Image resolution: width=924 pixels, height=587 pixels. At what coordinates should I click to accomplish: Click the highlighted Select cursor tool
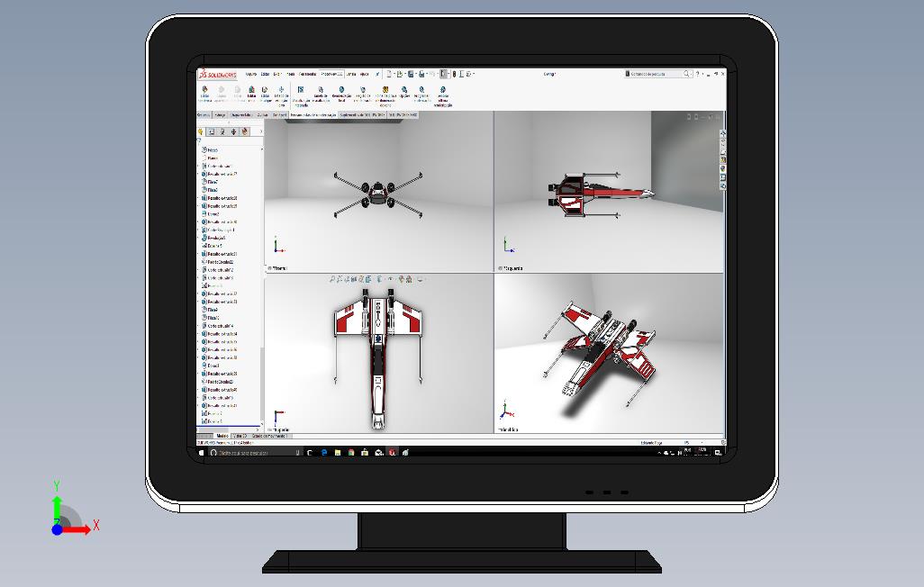pyautogui.click(x=444, y=74)
